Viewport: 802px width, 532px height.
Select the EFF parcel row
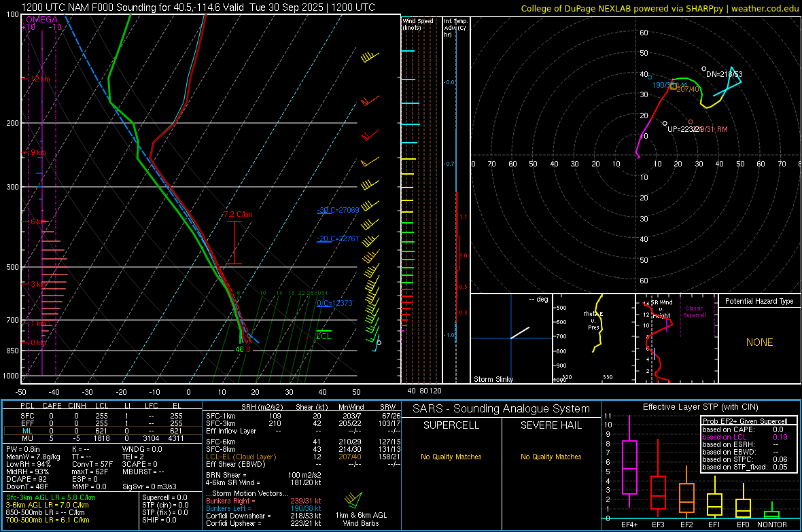(x=102, y=423)
